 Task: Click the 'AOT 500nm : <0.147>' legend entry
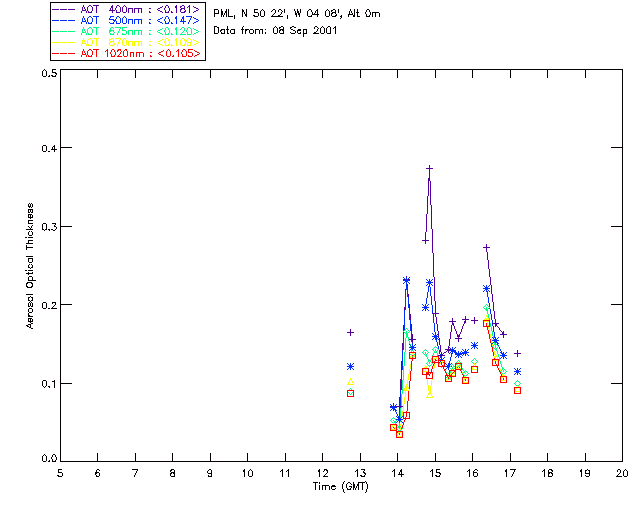point(127,20)
